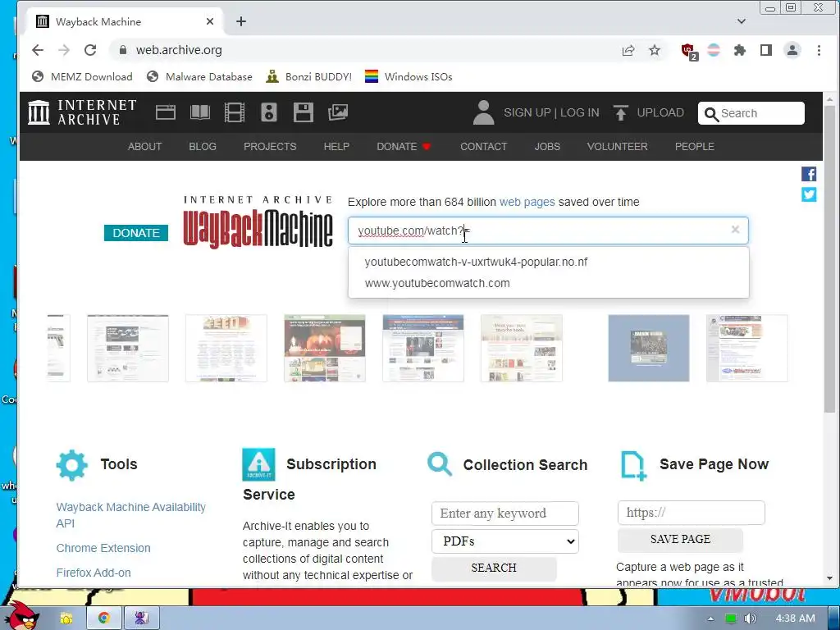Open the PEOPLE menu item

(694, 147)
